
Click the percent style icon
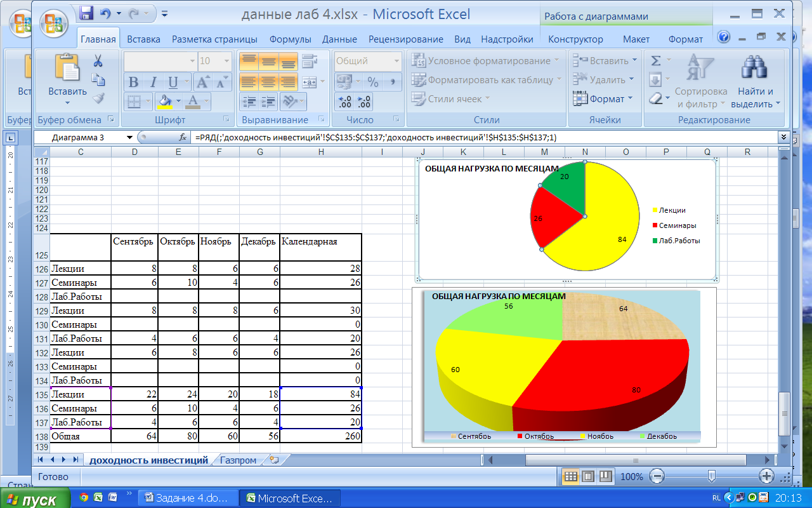click(373, 83)
